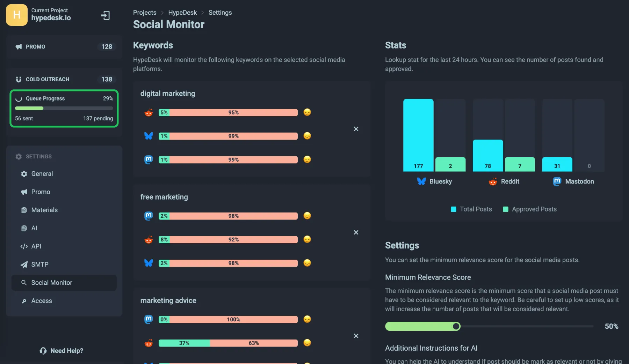The height and width of the screenshot is (364, 629).
Task: Click the Reddit icon under digital marketing keyword
Action: (x=149, y=112)
